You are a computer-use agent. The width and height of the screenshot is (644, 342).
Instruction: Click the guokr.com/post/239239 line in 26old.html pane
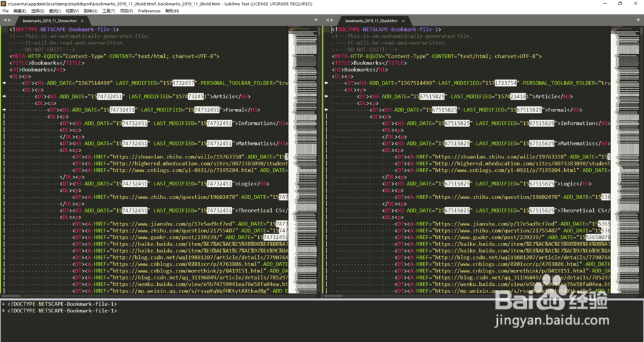click(503, 237)
